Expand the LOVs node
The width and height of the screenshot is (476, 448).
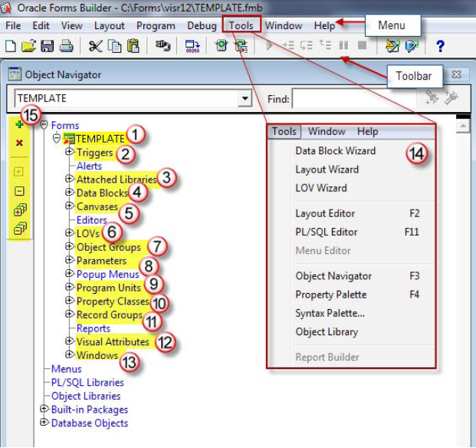(x=69, y=232)
